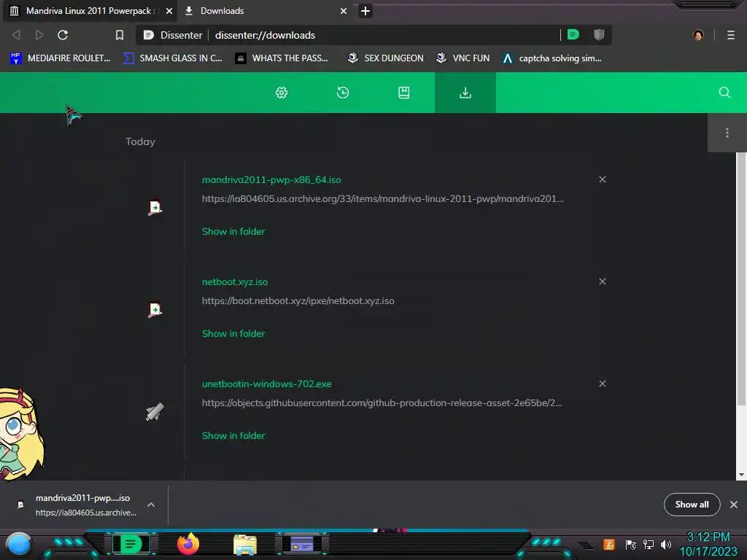Click the Dissenter comment icon in address bar

coord(573,34)
